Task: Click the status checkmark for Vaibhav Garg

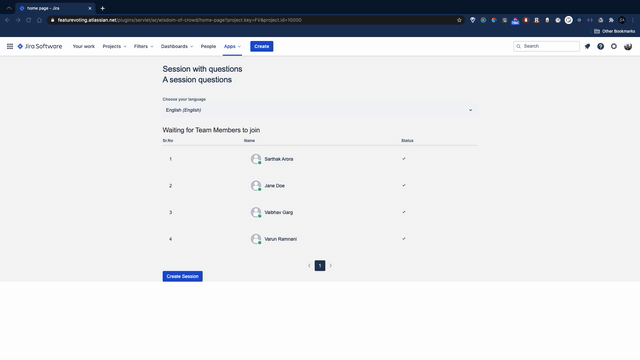Action: [x=404, y=212]
